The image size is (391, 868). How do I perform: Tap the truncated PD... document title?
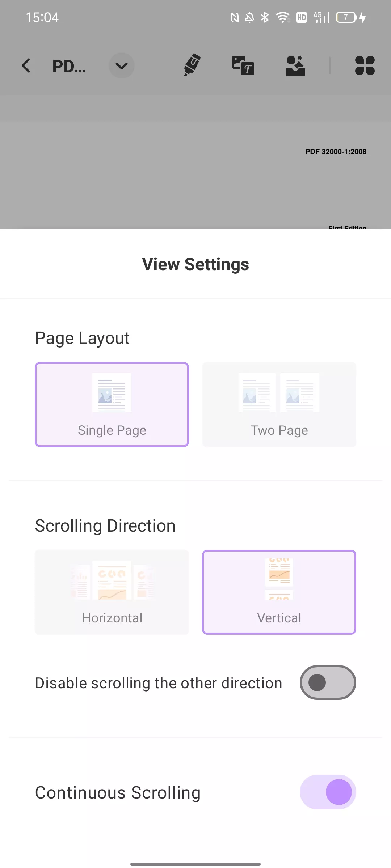[69, 66]
